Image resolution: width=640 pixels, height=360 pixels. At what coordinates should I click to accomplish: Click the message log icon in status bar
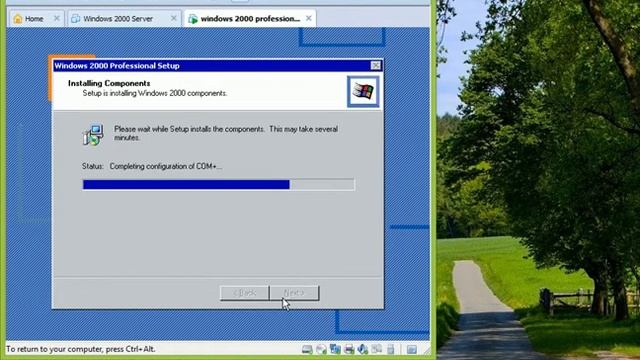[411, 349]
